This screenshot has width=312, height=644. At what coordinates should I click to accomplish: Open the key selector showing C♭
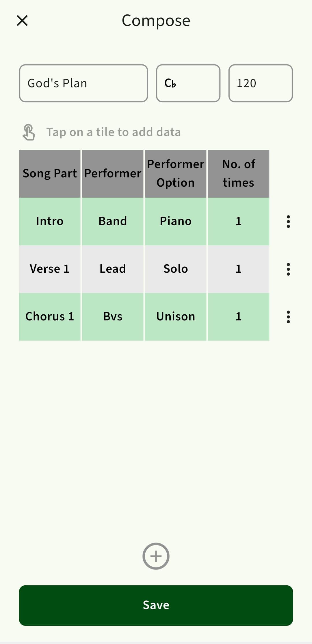pyautogui.click(x=188, y=83)
